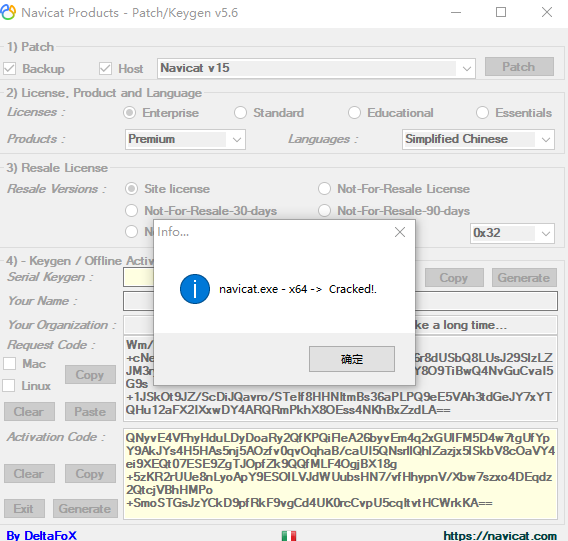
Task: Copy the serial keygen value
Action: [x=454, y=278]
